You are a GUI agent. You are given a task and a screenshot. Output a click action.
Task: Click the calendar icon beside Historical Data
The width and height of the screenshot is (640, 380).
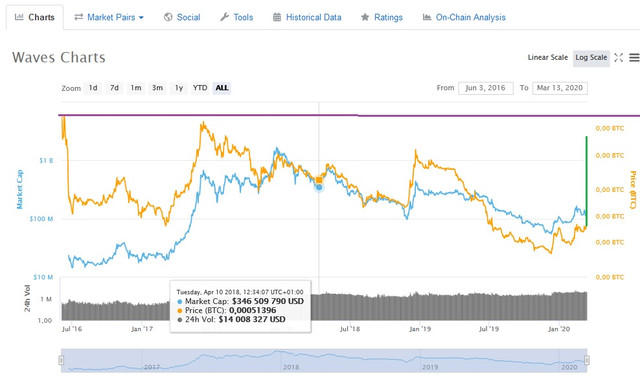tap(277, 17)
